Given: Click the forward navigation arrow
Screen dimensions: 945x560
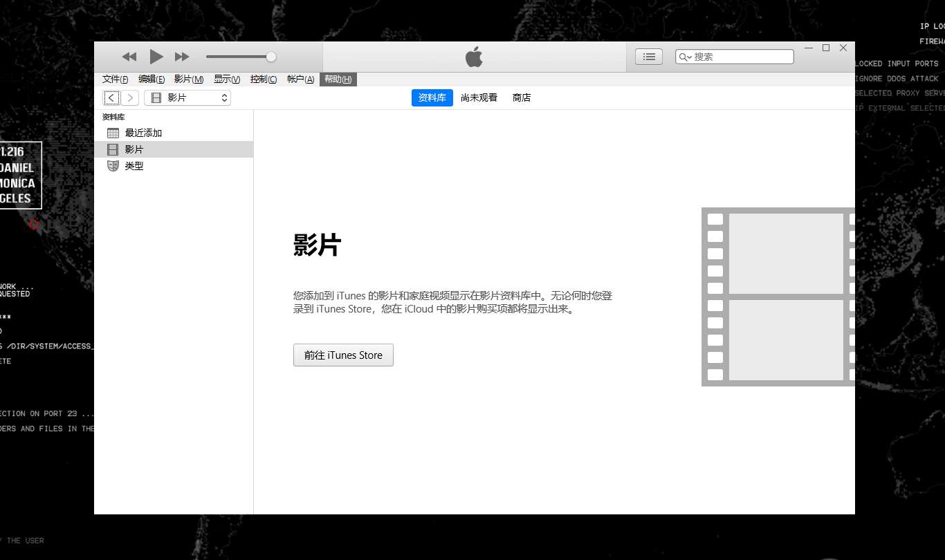Looking at the screenshot, I should 130,97.
